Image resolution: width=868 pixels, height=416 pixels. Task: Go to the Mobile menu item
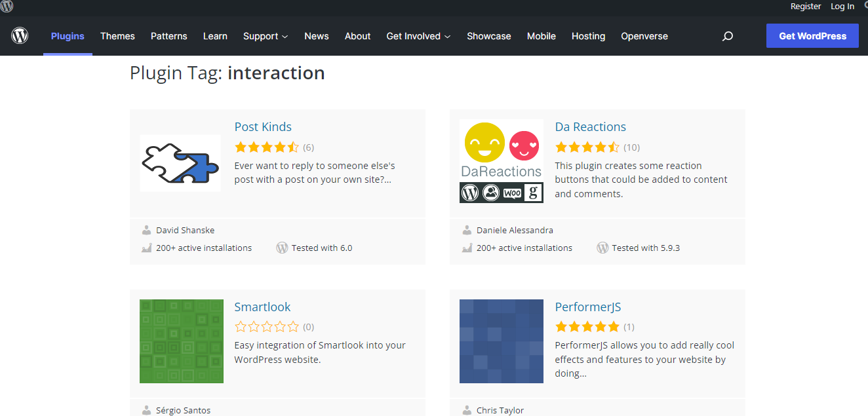click(542, 36)
